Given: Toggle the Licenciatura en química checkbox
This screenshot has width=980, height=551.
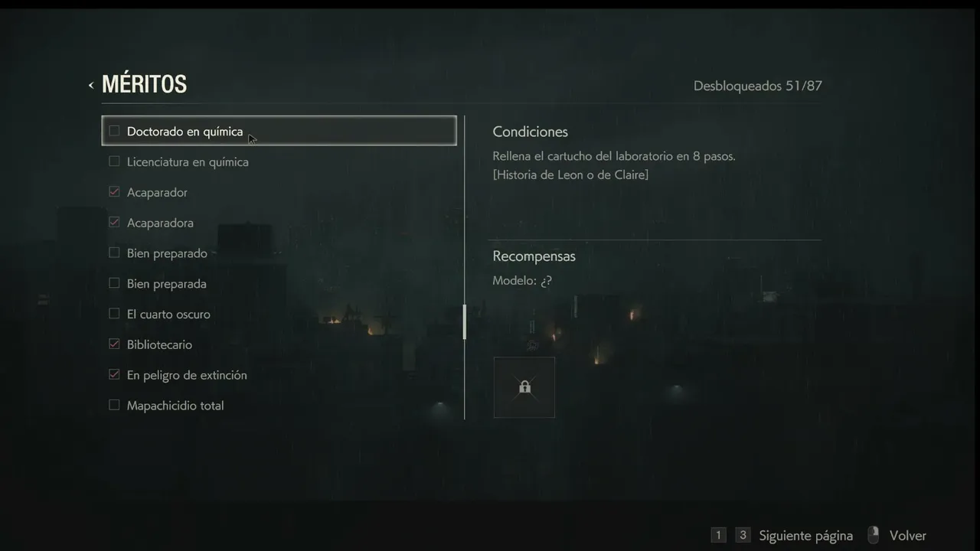Looking at the screenshot, I should coord(114,161).
